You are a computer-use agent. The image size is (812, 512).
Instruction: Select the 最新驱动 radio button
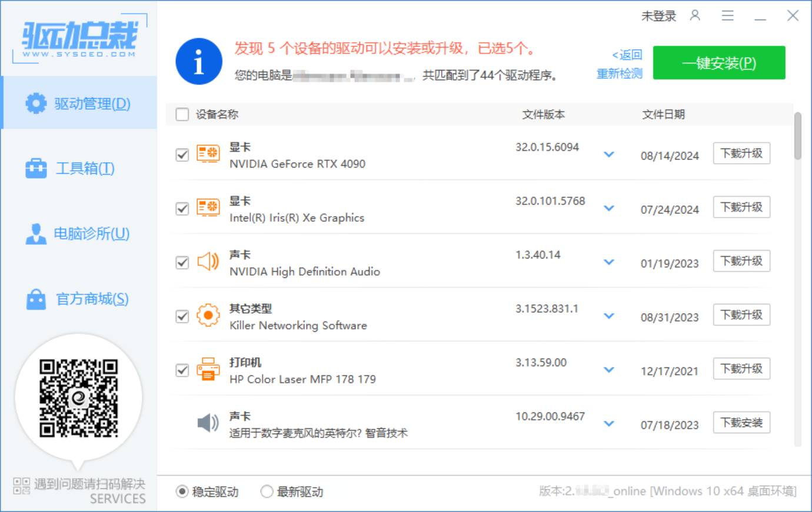(267, 491)
